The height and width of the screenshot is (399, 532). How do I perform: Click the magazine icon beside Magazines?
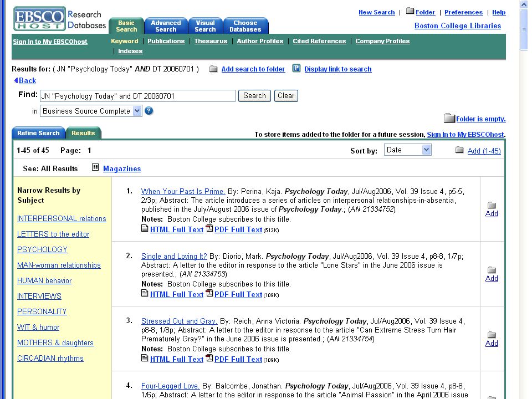click(95, 167)
